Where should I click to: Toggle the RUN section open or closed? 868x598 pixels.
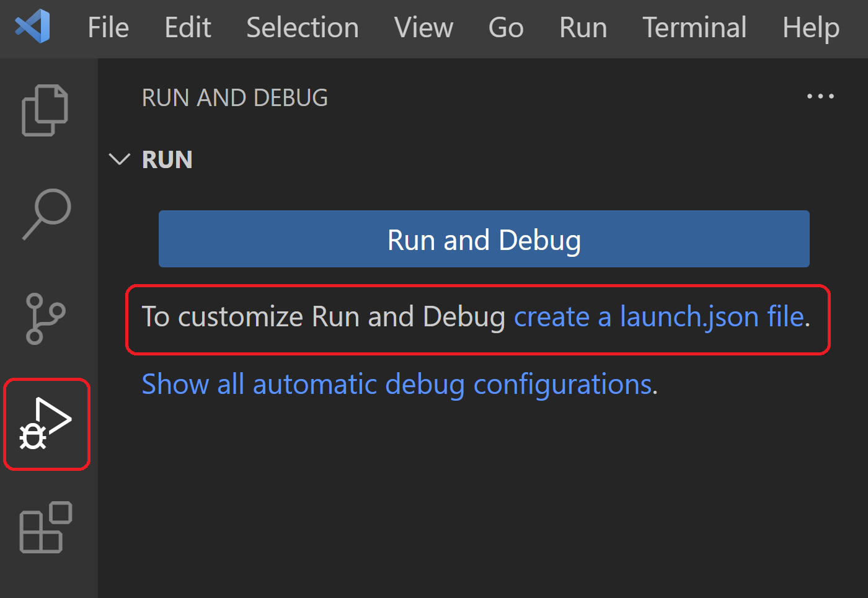pos(167,159)
